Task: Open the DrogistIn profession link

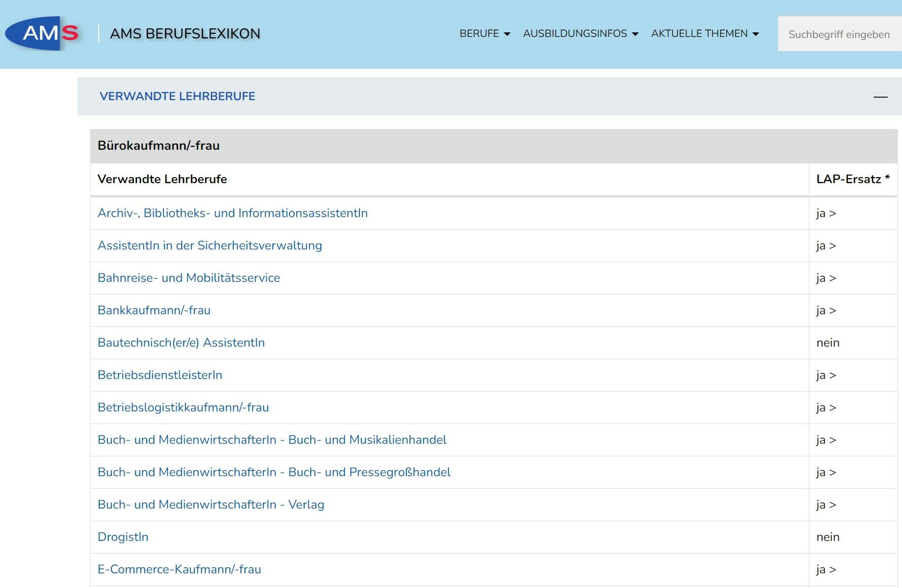Action: pos(123,537)
